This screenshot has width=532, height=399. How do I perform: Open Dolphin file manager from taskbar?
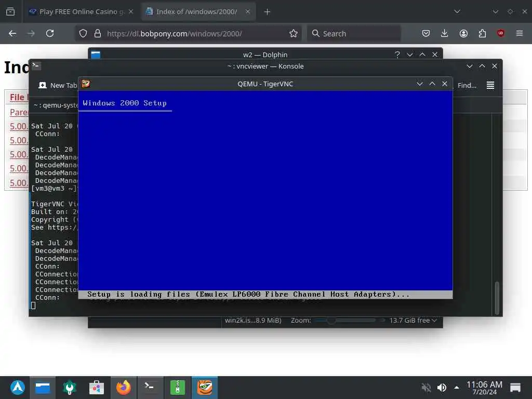[43, 388]
